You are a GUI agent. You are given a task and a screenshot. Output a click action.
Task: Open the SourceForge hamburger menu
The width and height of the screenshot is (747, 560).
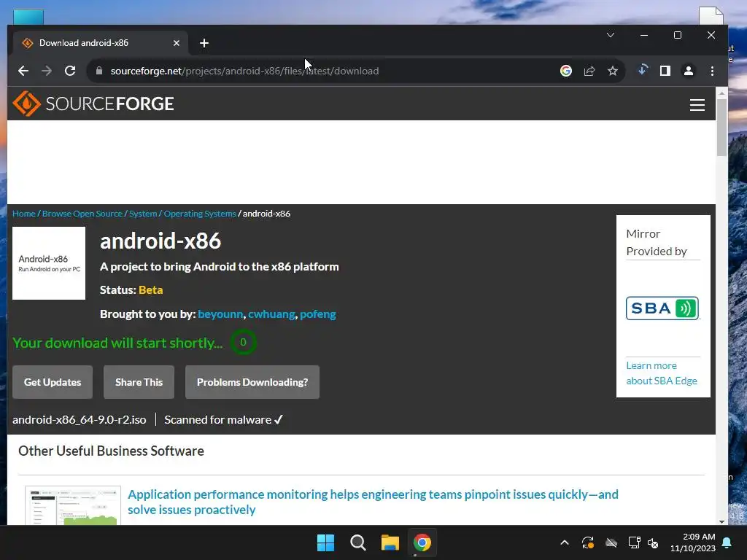[x=697, y=105]
